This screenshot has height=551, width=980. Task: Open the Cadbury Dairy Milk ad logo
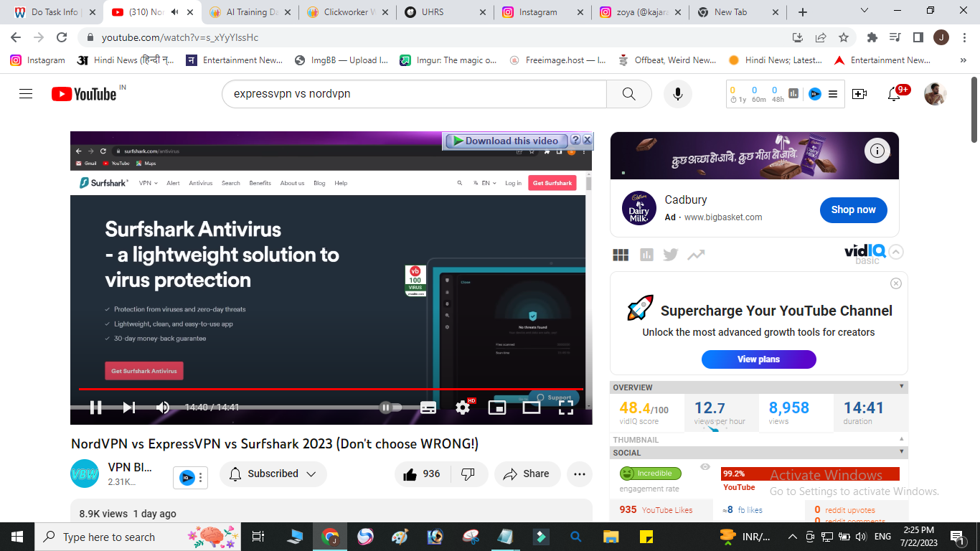(639, 208)
